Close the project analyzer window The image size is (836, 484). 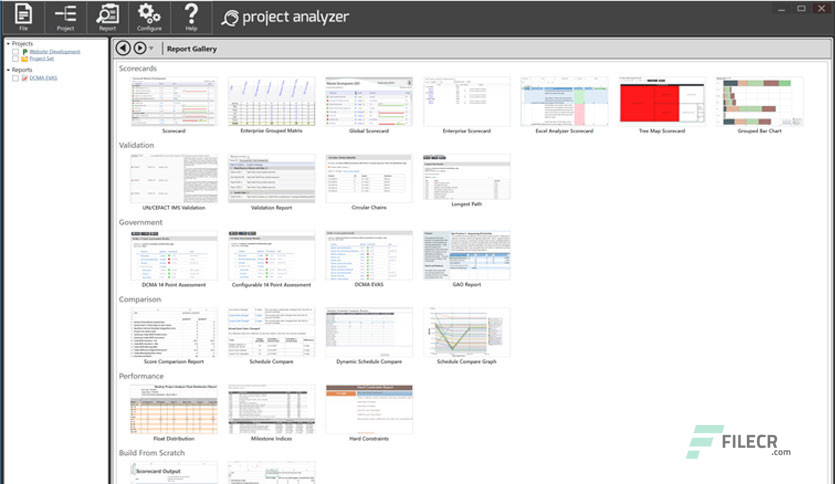(822, 9)
